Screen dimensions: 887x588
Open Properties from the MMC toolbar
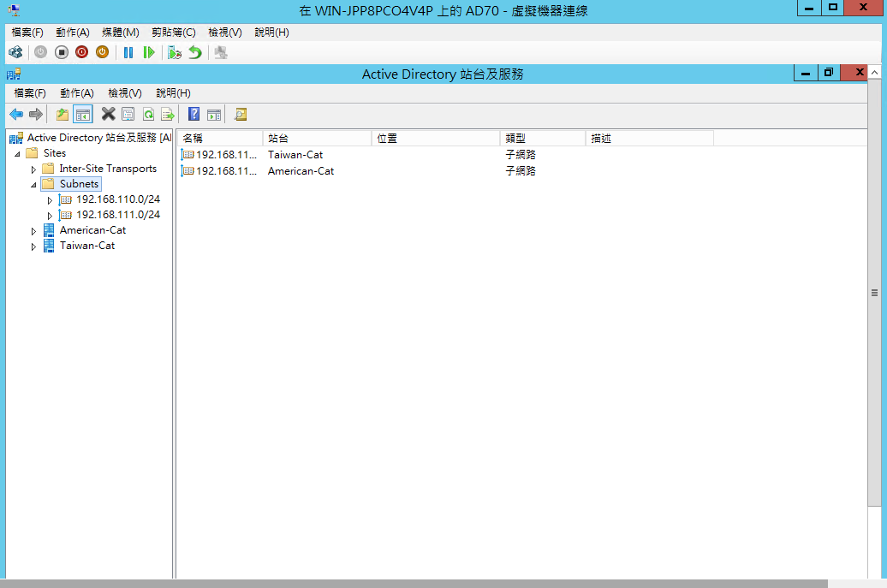pyautogui.click(x=128, y=115)
